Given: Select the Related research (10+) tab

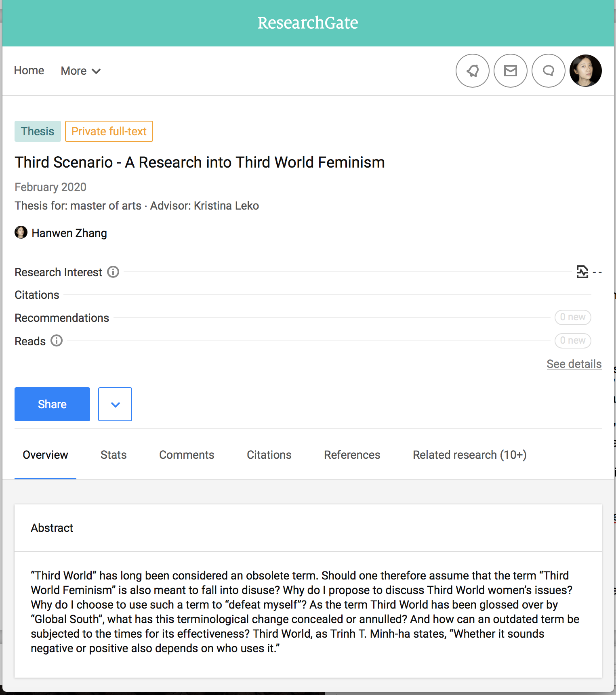Looking at the screenshot, I should pyautogui.click(x=469, y=455).
